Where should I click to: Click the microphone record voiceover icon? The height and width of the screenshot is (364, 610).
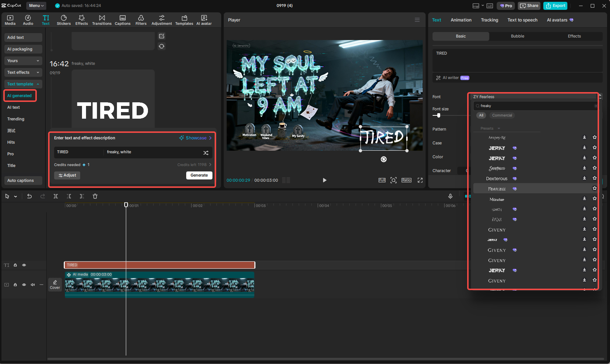click(x=450, y=196)
